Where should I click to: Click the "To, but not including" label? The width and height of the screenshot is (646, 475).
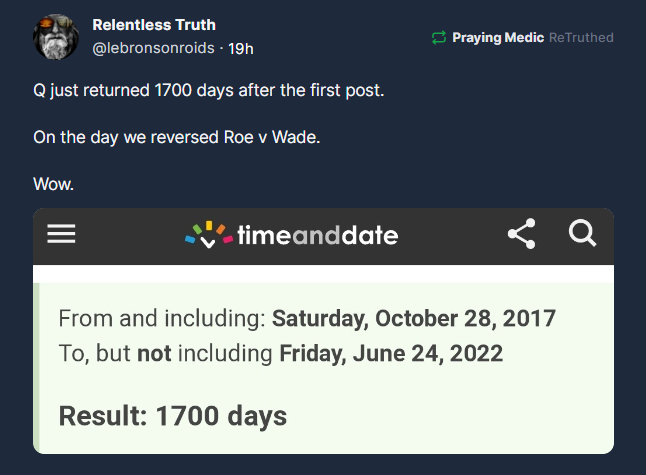click(x=166, y=353)
